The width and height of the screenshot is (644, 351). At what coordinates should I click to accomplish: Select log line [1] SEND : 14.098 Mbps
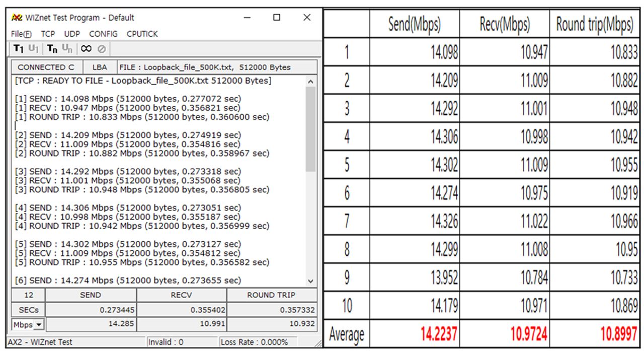pyautogui.click(x=128, y=98)
